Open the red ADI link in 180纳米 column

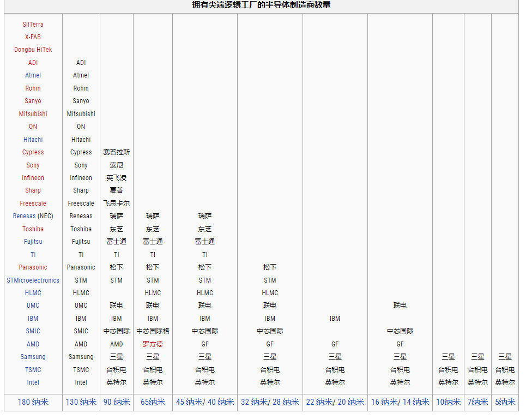[33, 63]
